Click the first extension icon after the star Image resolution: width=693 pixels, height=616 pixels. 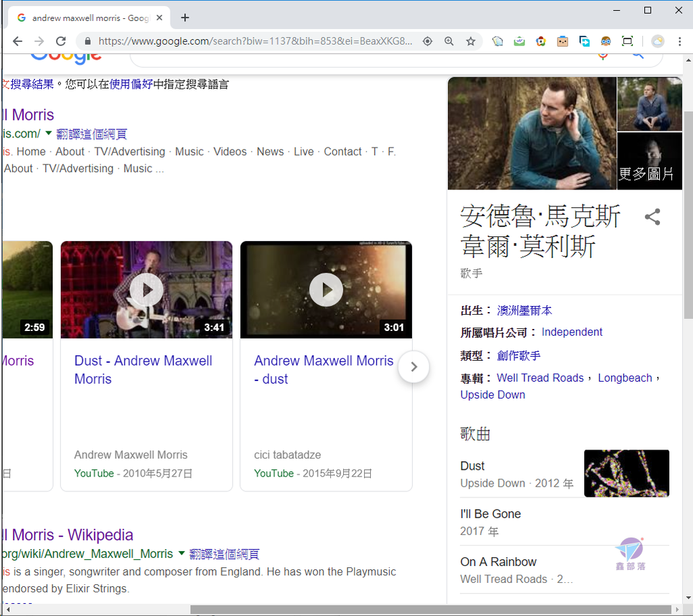pos(497,41)
